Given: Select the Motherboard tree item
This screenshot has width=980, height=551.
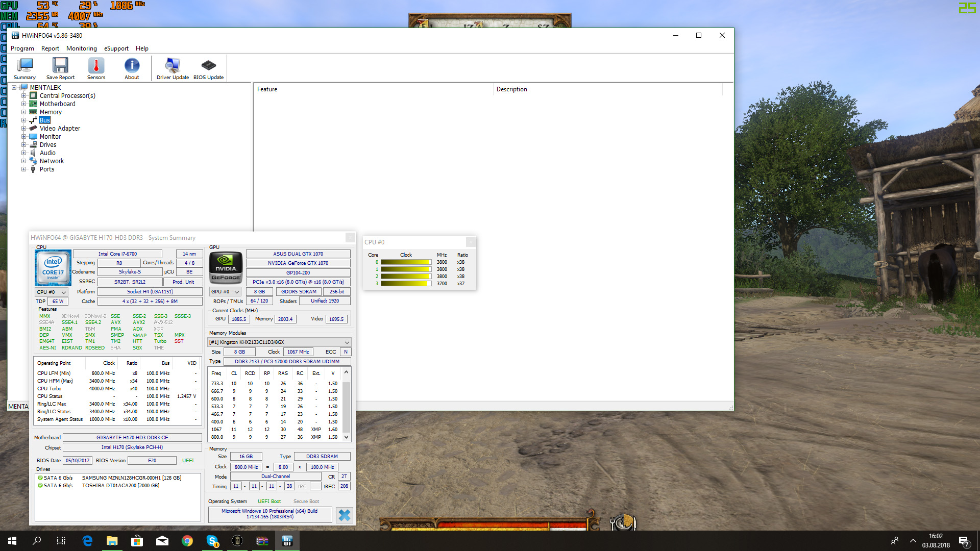Looking at the screenshot, I should pyautogui.click(x=57, y=104).
